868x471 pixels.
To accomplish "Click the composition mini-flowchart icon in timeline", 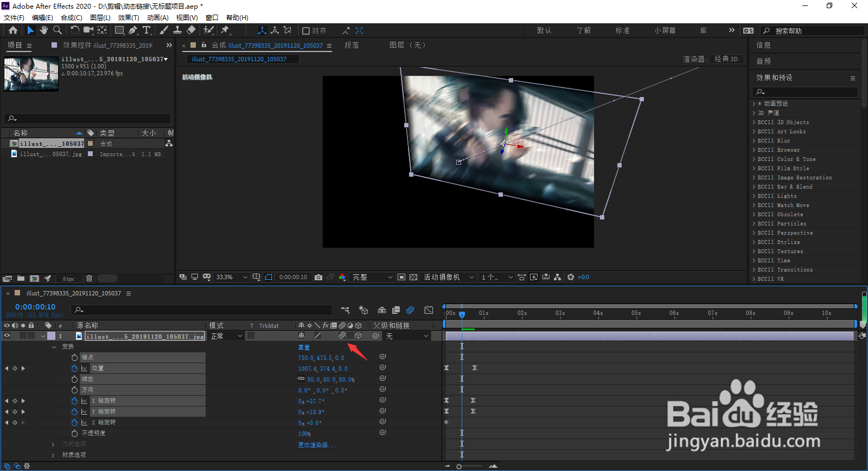I will [345, 310].
